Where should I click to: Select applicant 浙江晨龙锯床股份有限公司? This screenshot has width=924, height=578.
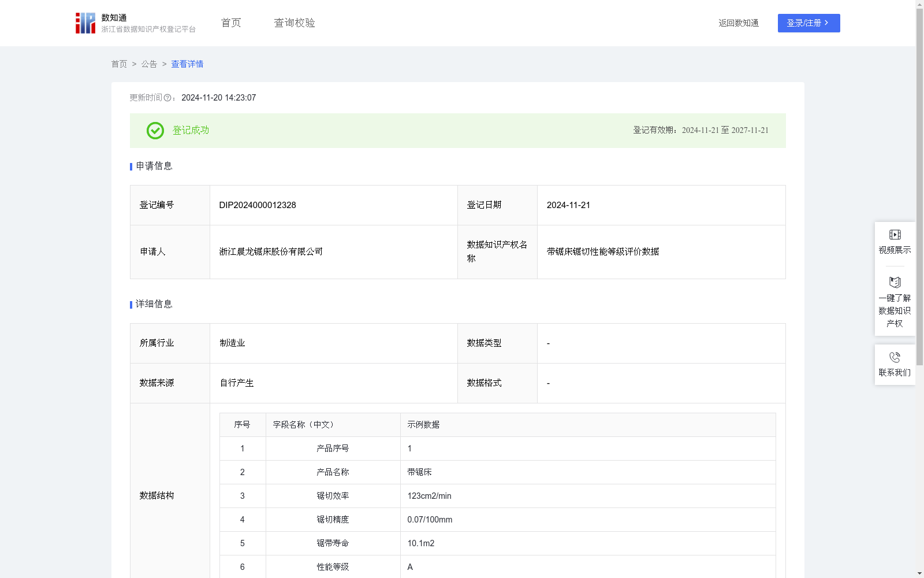coord(271,252)
